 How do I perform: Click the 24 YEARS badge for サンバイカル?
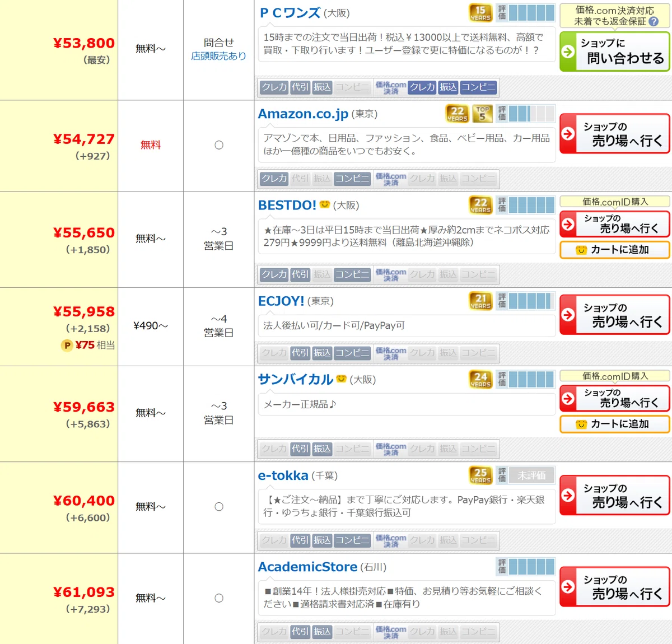pos(480,380)
